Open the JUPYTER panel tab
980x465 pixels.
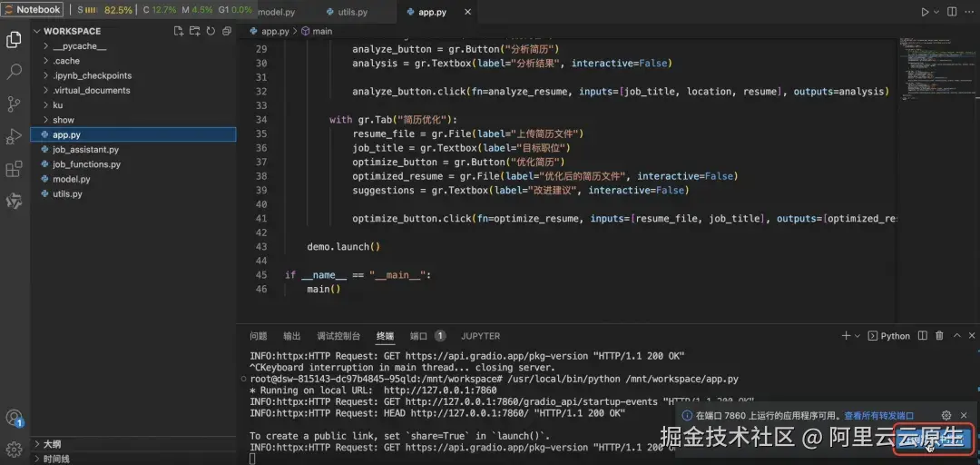[481, 336]
